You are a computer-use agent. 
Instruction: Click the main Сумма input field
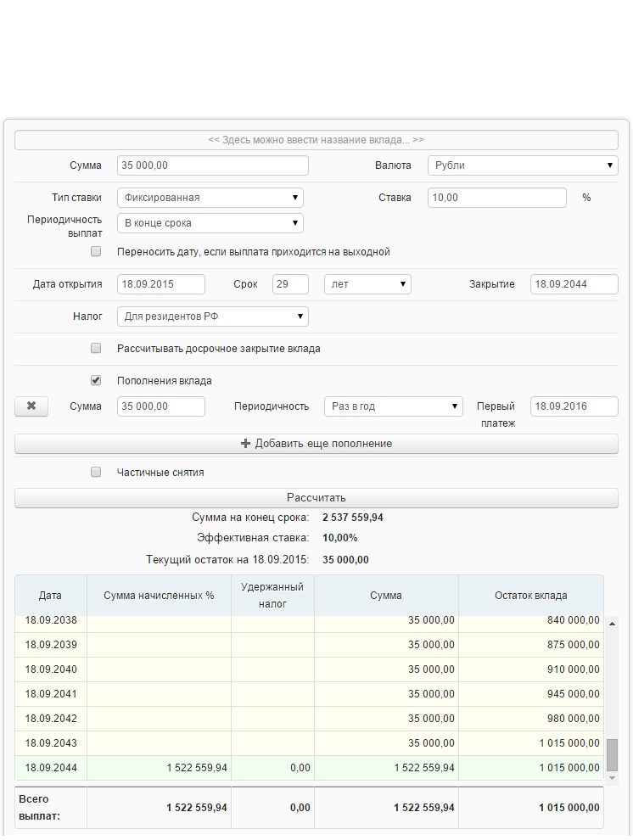213,165
